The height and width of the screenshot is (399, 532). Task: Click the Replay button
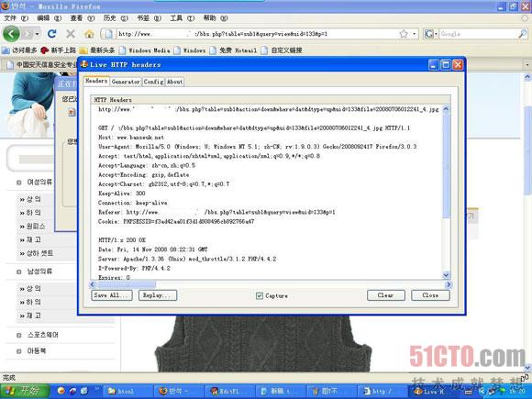pyautogui.click(x=158, y=295)
